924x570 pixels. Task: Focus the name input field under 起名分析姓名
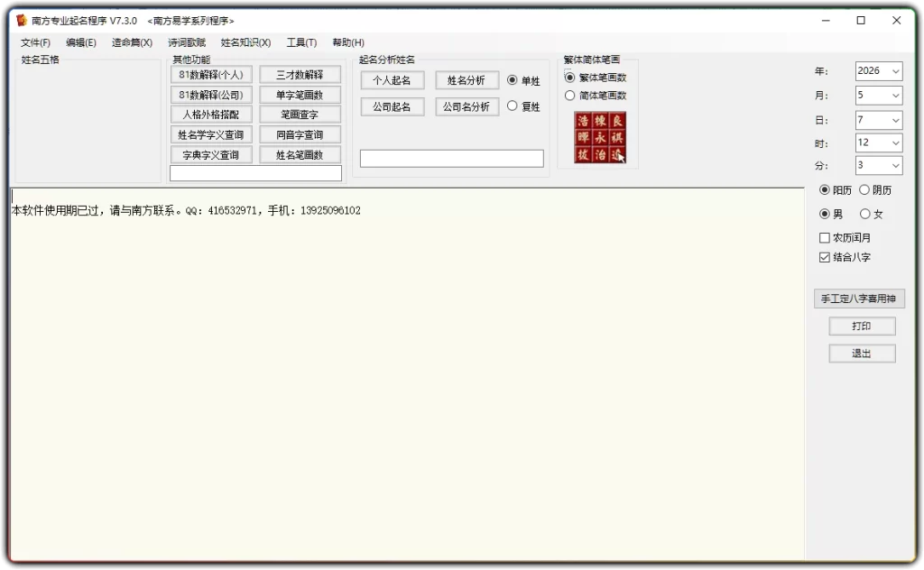(x=452, y=159)
